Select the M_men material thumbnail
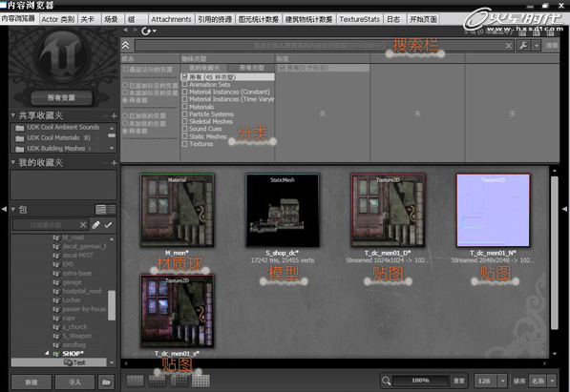The width and height of the screenshot is (570, 392). (177, 211)
